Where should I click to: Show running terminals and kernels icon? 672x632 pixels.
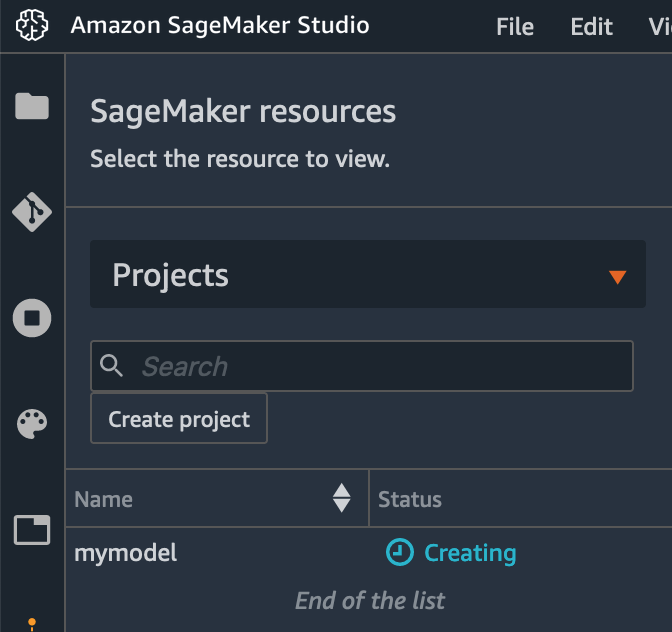coord(32,318)
